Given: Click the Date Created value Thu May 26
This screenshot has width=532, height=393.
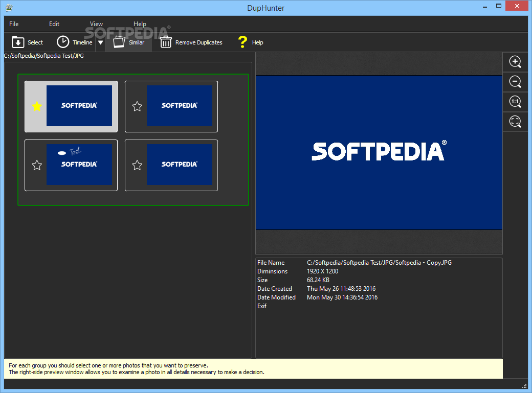Looking at the screenshot, I should pos(341,289).
